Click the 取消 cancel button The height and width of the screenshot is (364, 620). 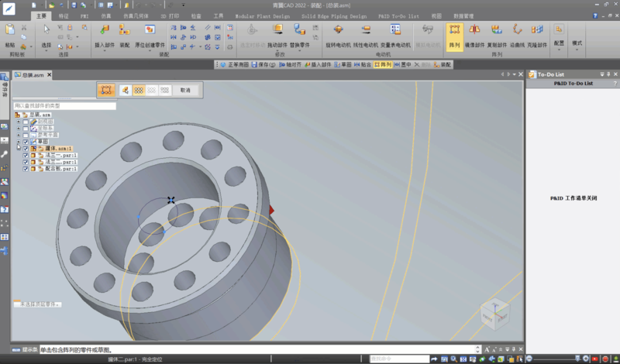click(x=185, y=91)
